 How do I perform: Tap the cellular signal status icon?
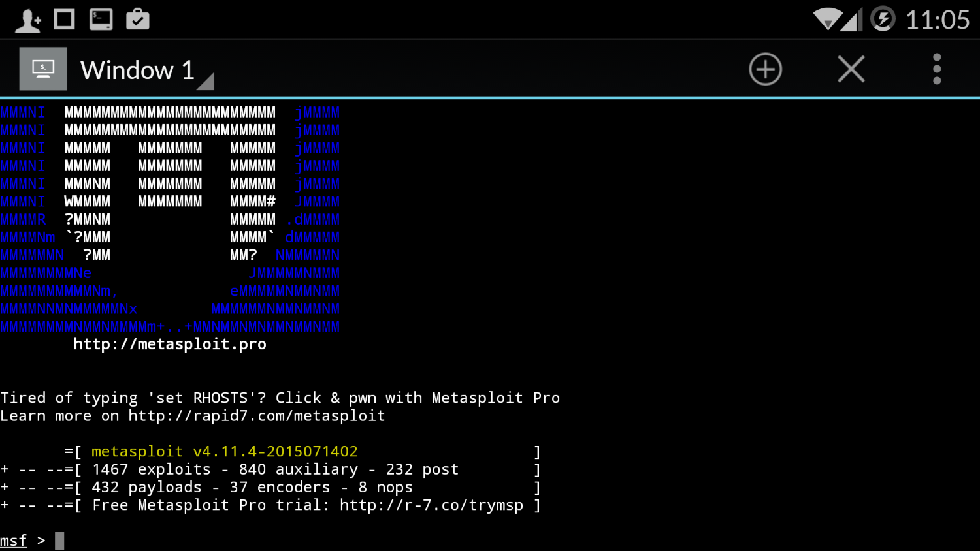point(850,20)
